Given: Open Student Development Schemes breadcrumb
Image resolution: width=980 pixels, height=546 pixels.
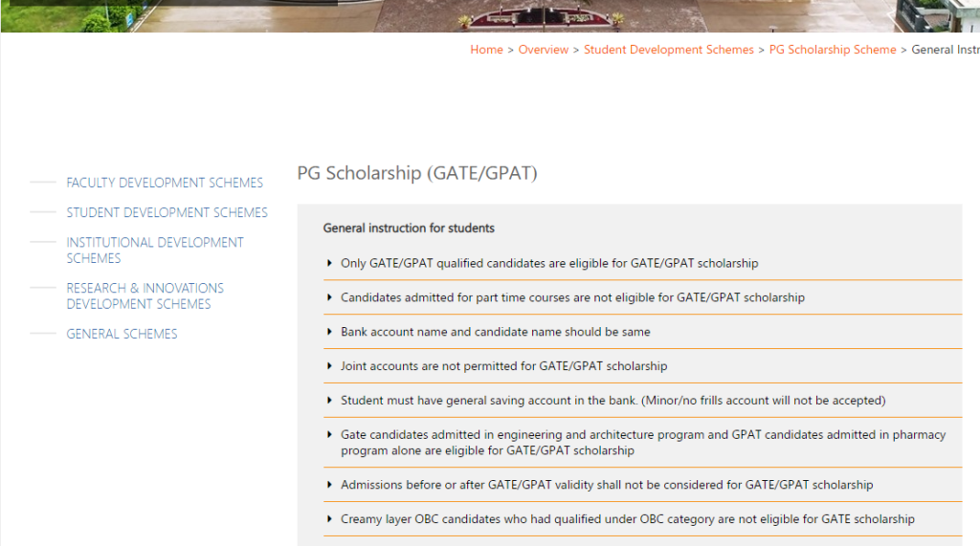Looking at the screenshot, I should click(669, 50).
